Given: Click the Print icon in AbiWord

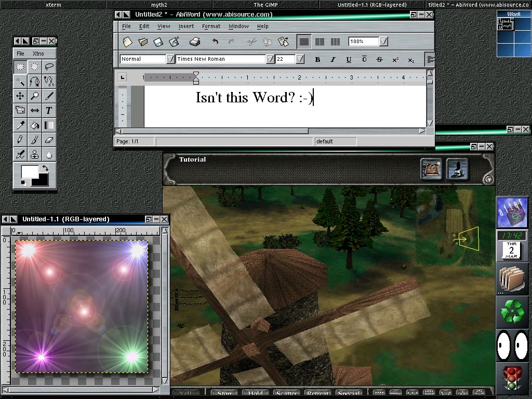Looking at the screenshot, I should (x=194, y=42).
